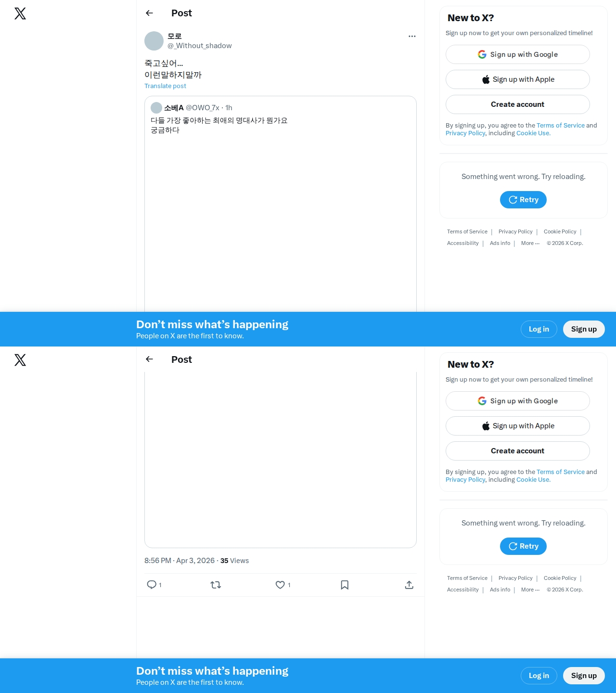Bookmark this post with the bookmark icon

point(345,585)
